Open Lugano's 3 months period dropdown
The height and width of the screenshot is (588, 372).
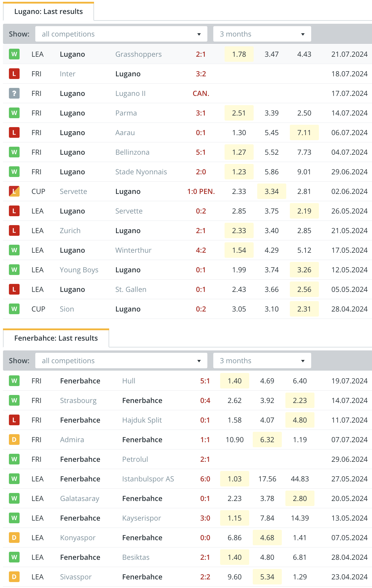(x=262, y=34)
